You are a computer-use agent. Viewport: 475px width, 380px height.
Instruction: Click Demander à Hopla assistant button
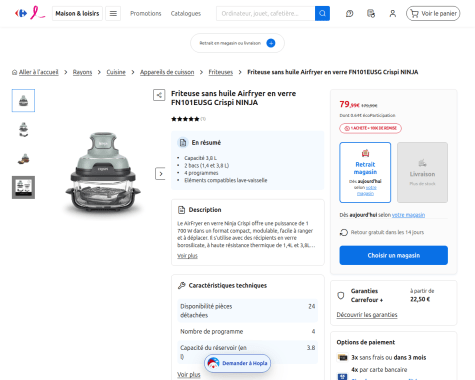coord(237,363)
